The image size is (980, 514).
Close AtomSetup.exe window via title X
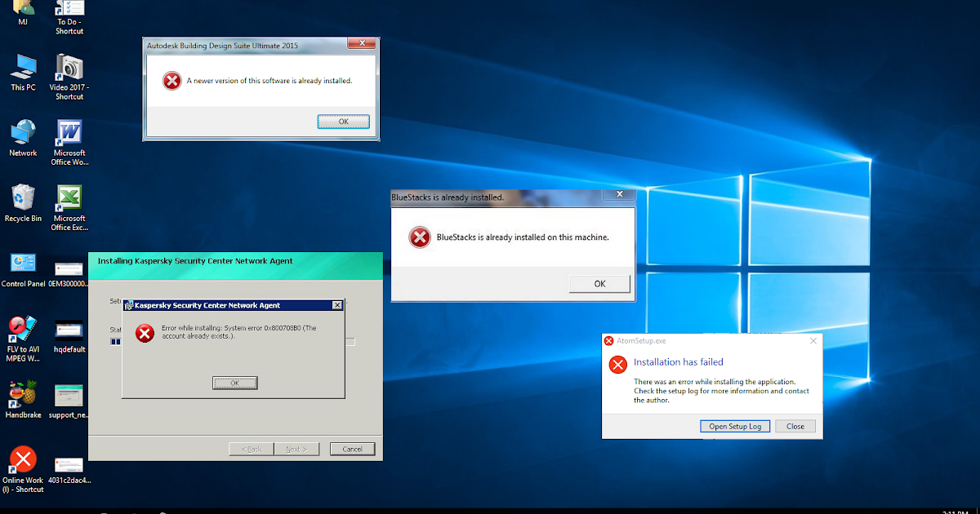click(813, 341)
